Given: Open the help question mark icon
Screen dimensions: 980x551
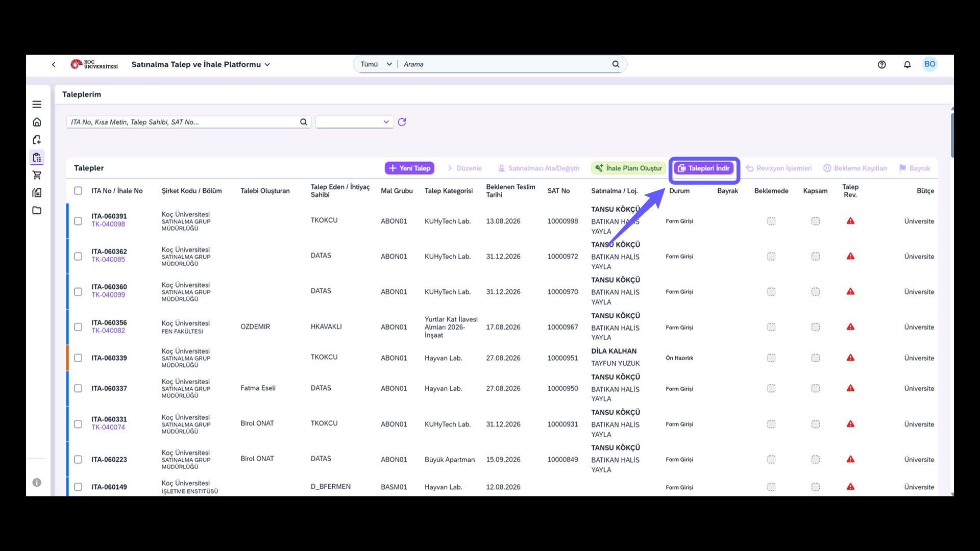Looking at the screenshot, I should (881, 64).
